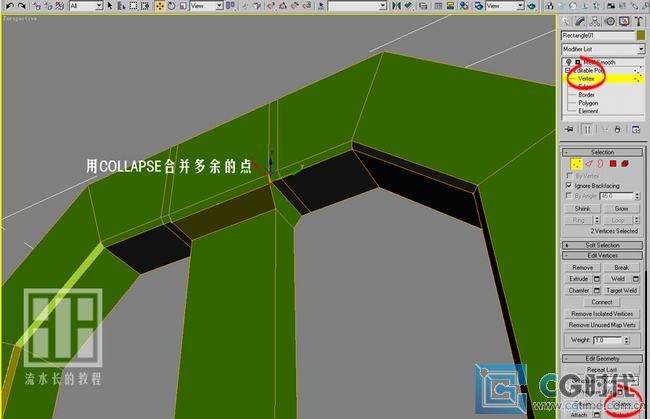Screen dimensions: 650x419
Task: Select the Rectangular Selection Region tool
Action: click(133, 6)
